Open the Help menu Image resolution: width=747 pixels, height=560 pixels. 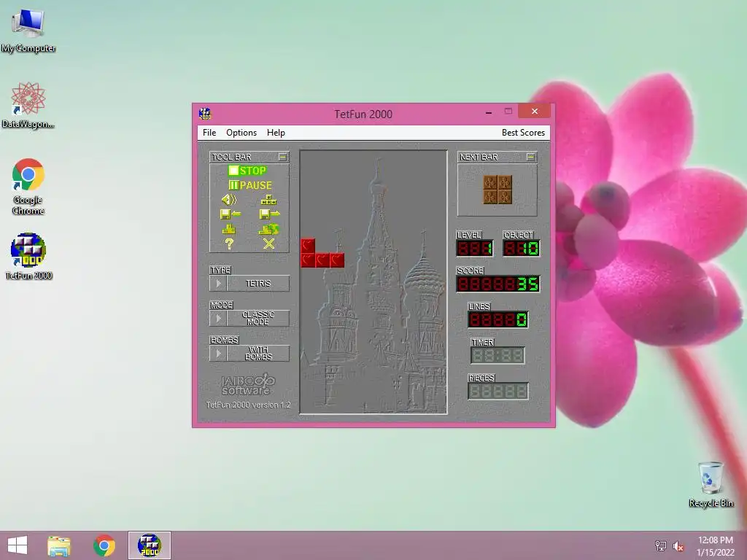[x=276, y=133]
